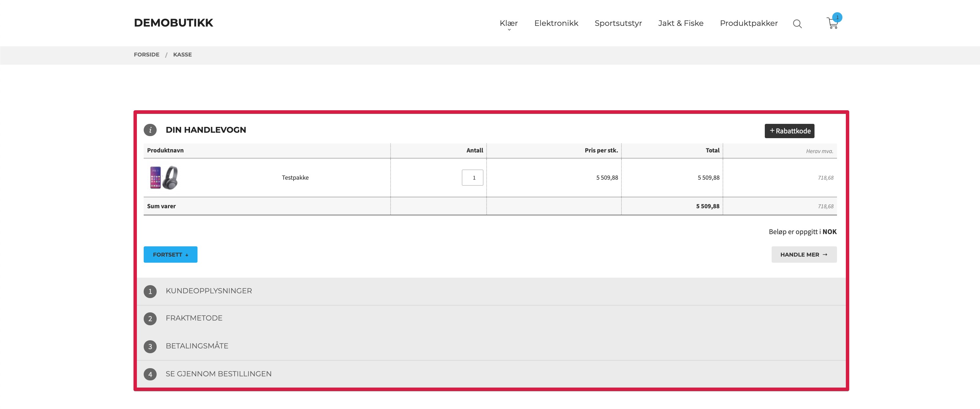Add a Rabattkode discount code

pos(789,131)
